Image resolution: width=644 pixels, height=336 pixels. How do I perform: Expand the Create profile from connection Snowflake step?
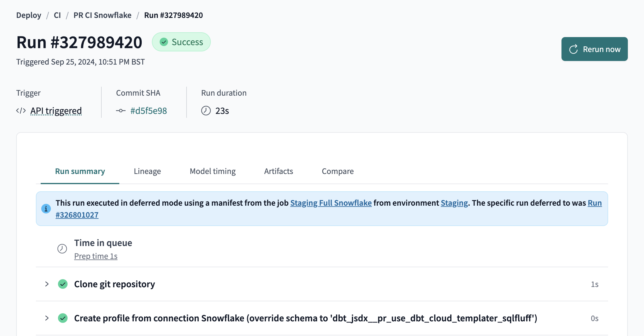[x=47, y=318]
